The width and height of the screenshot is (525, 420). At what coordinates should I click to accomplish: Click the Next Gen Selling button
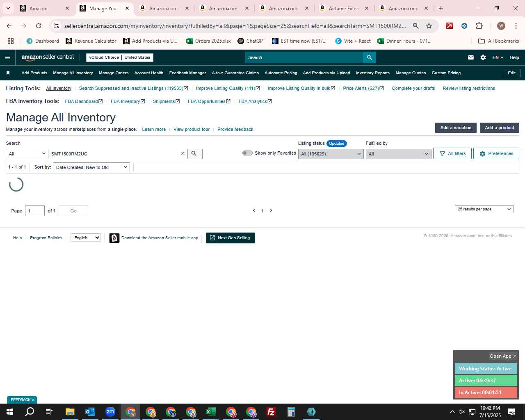pyautogui.click(x=231, y=238)
